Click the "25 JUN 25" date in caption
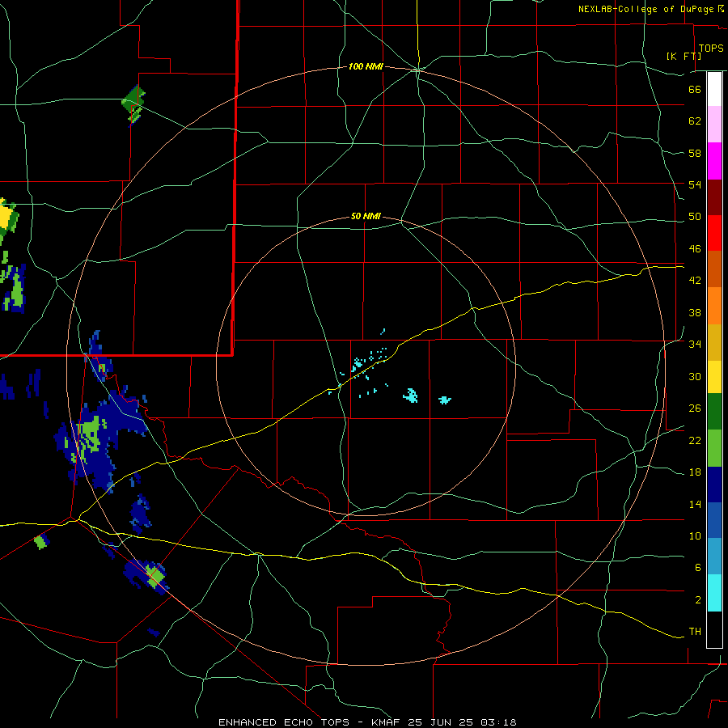This screenshot has height=728, width=728. pyautogui.click(x=441, y=722)
